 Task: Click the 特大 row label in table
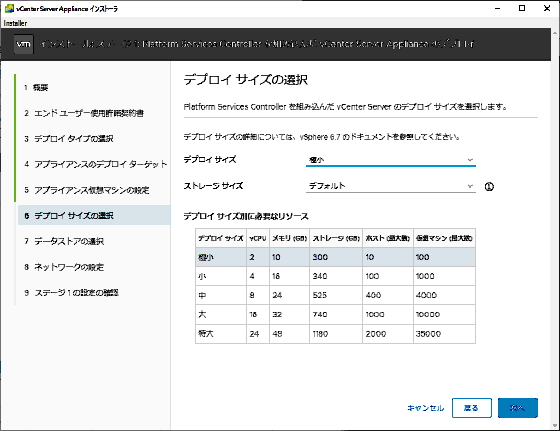click(x=206, y=334)
